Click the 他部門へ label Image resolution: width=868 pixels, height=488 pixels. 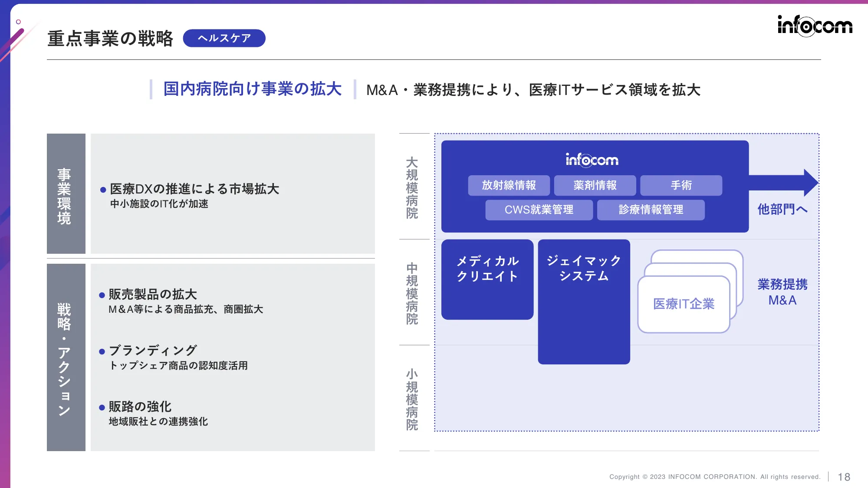783,210
